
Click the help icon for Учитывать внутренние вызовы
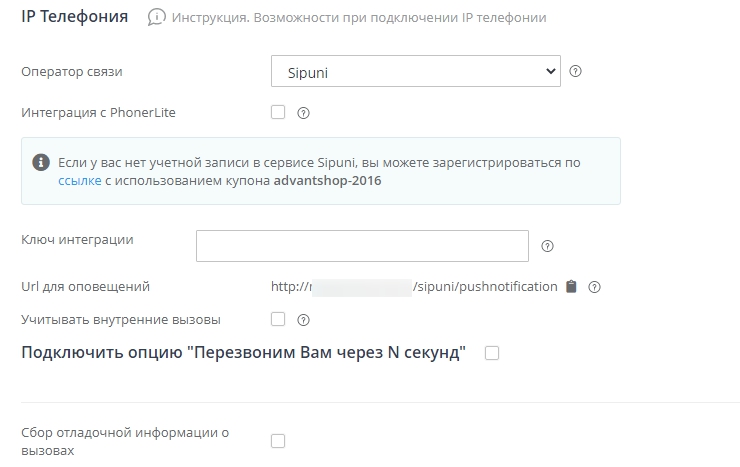[304, 320]
